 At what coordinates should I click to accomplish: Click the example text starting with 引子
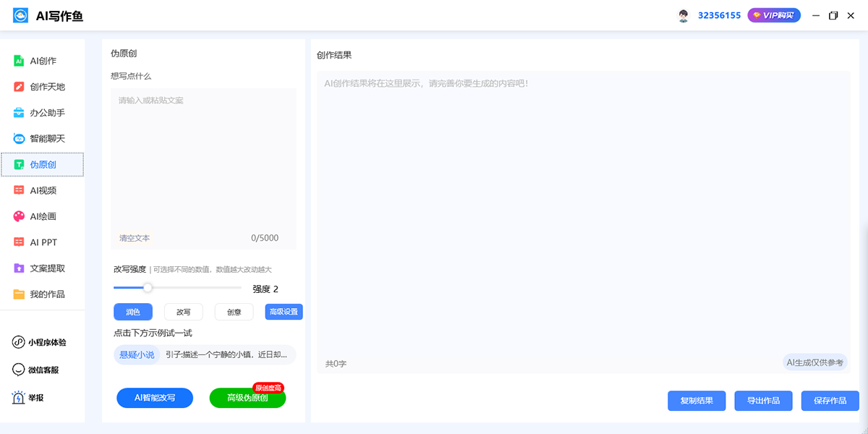[227, 354]
